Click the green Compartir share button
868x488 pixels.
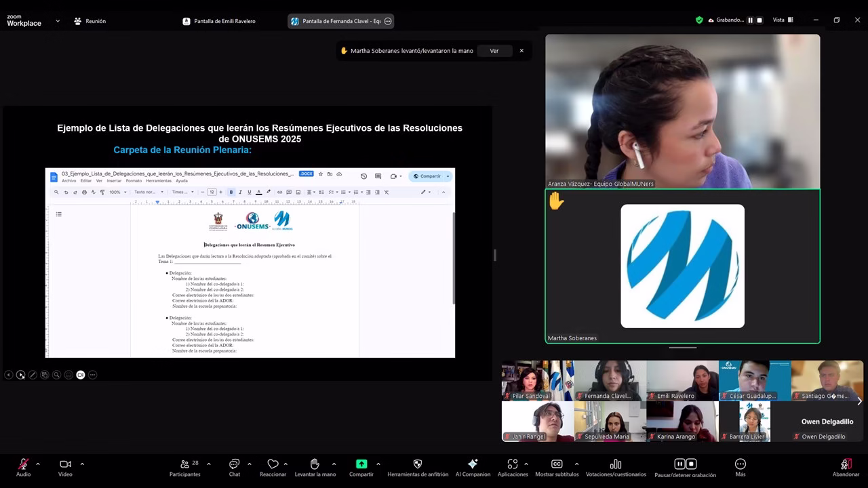click(x=361, y=464)
